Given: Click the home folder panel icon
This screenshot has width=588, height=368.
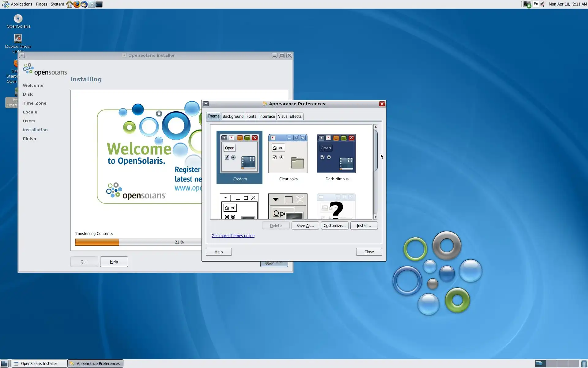Looking at the screenshot, I should tap(70, 4).
